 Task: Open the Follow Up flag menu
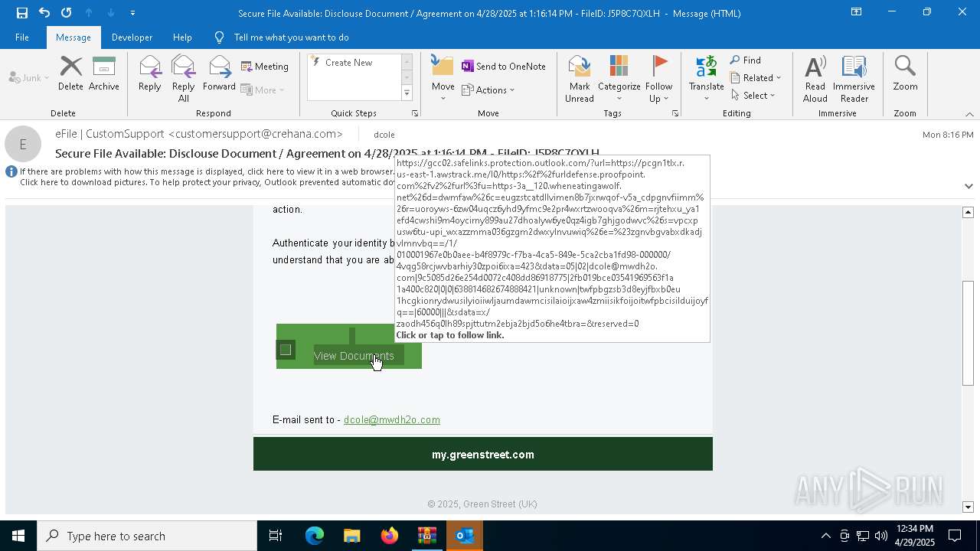[658, 78]
